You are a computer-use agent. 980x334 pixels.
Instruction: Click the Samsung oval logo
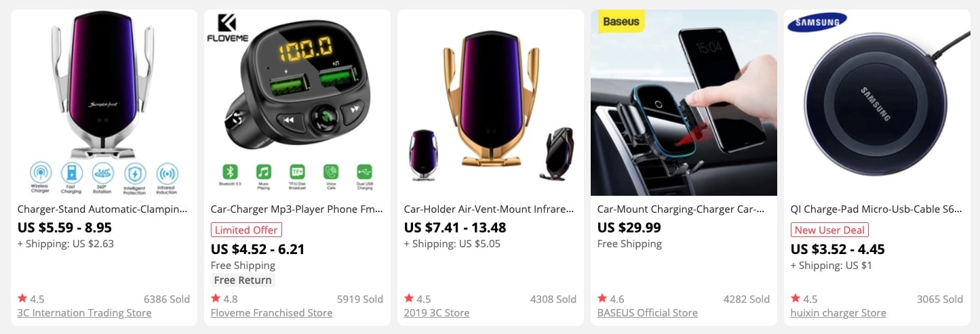click(817, 22)
